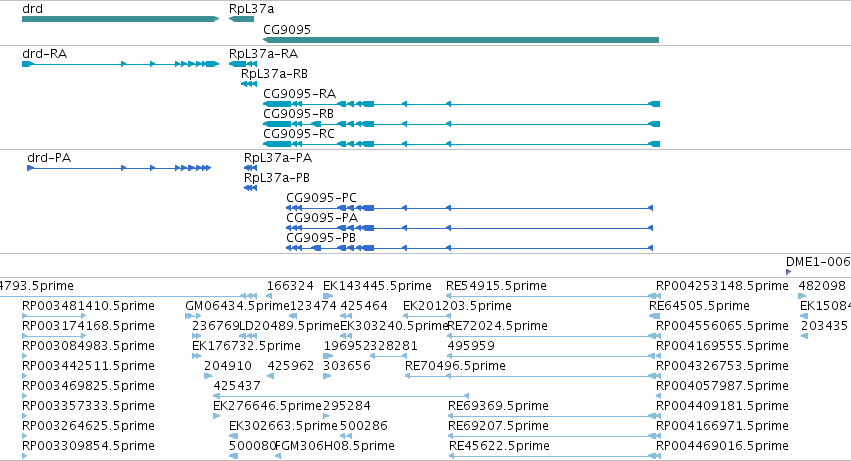
Task: Click feature 482098
Action: pyautogui.click(x=822, y=286)
